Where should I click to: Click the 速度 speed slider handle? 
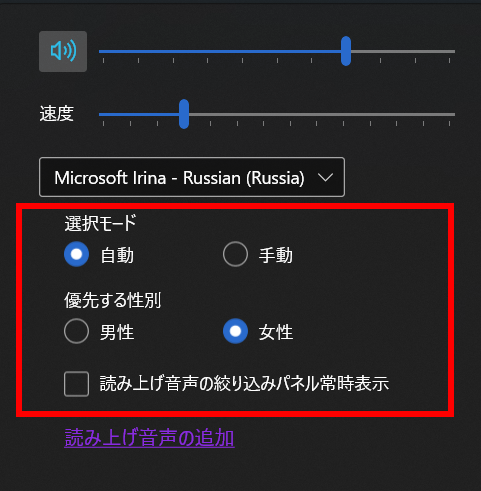(184, 114)
